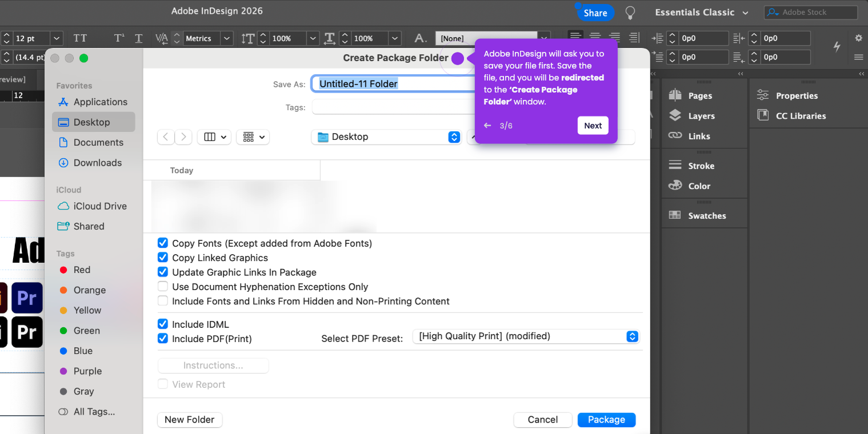Click the Share button
868x434 pixels.
point(595,13)
